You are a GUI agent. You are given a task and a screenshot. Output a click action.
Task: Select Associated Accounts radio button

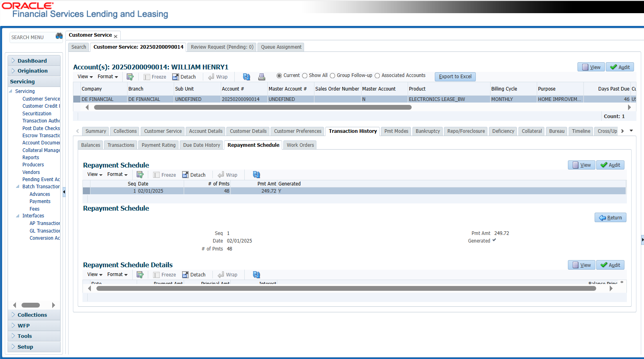point(377,76)
